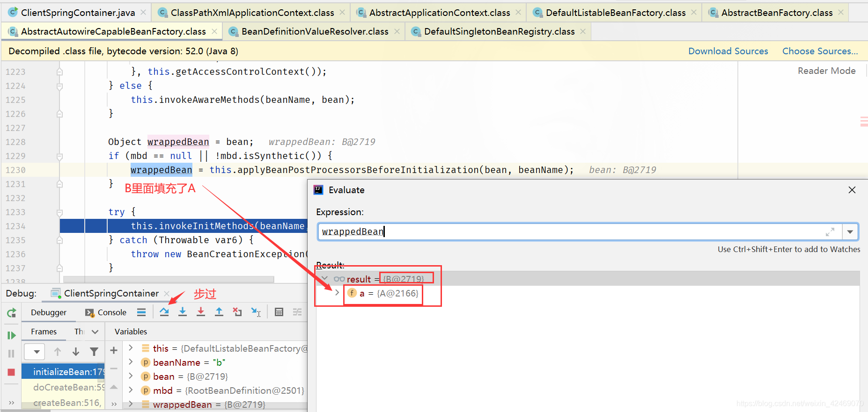Open thread selector dropdown in Frames

[x=35, y=352]
